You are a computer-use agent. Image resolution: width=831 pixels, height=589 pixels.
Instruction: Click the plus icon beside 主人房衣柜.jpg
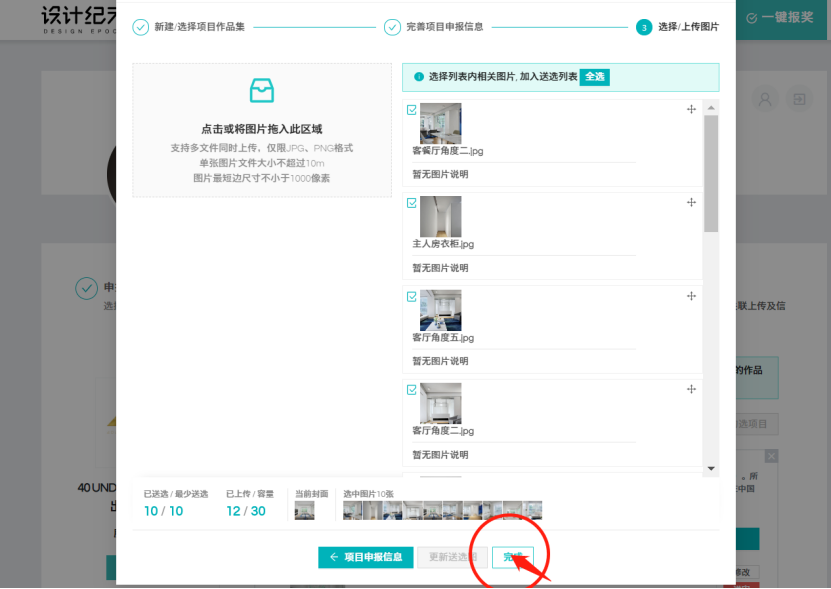click(x=691, y=202)
